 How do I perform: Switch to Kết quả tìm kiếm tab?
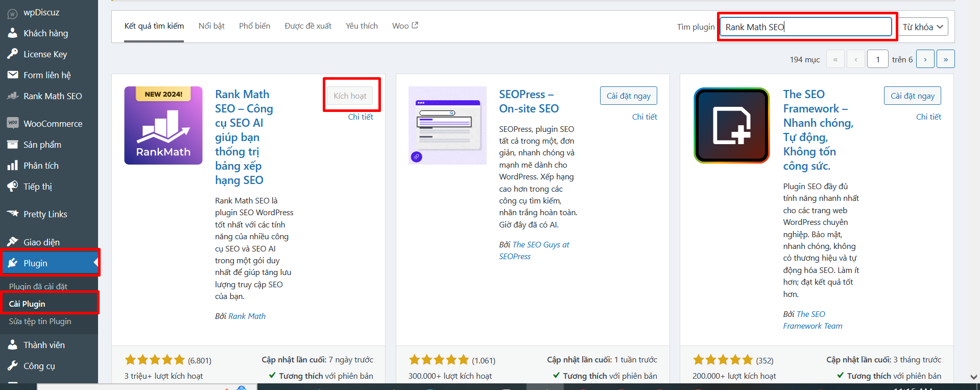154,26
